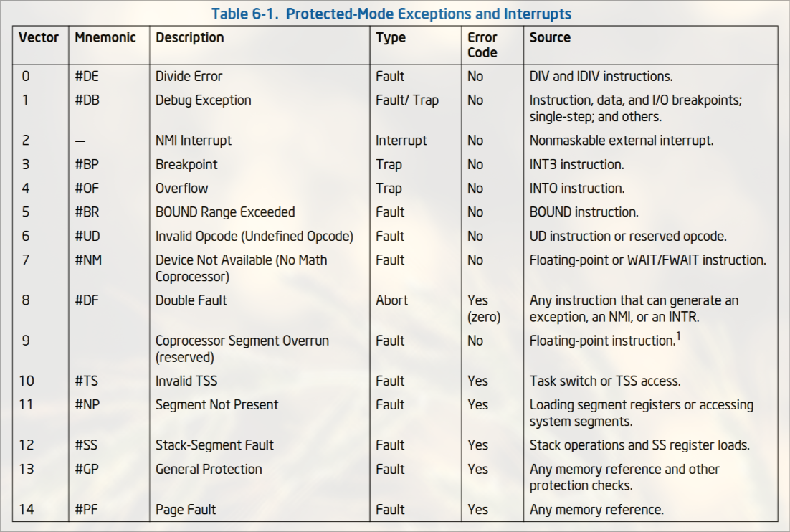Click the "Mnemonic" column header
This screenshot has width=790, height=532.
[105, 37]
